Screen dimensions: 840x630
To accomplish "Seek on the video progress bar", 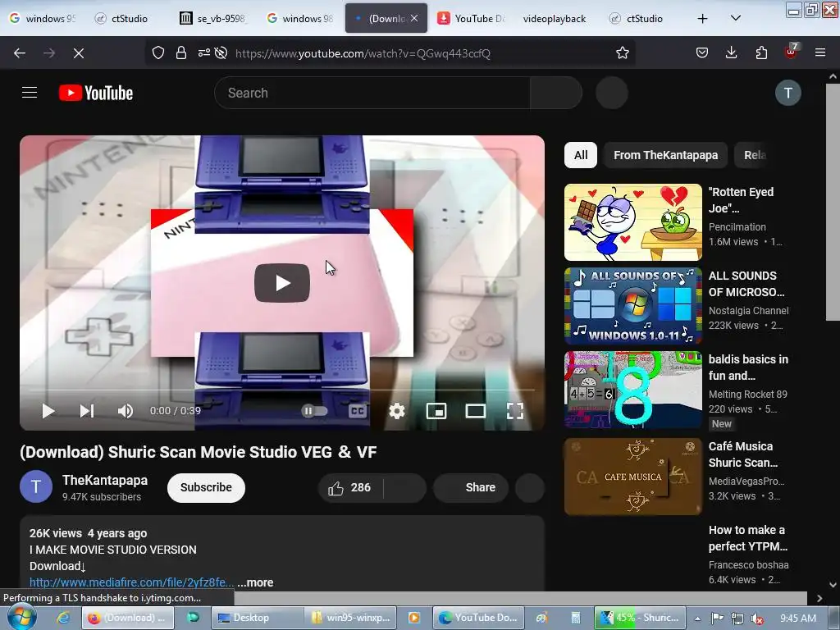I will click(x=282, y=390).
